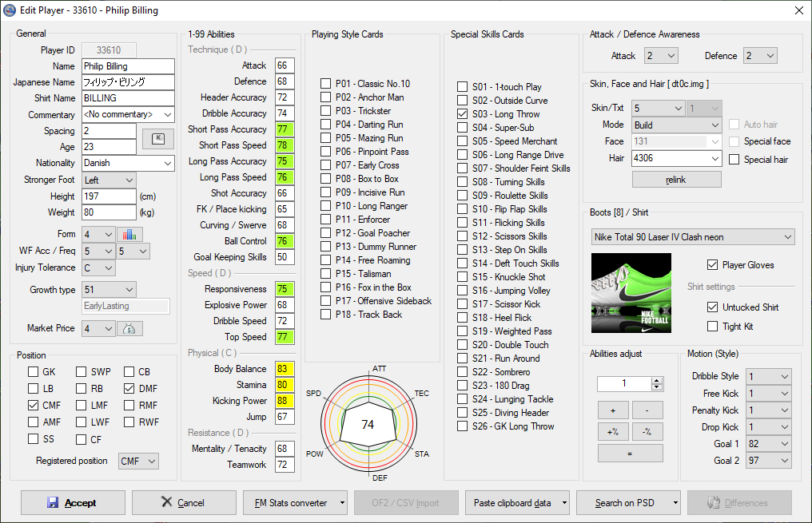812x523 pixels.
Task: Click the X icon on Cancel button
Action: [x=166, y=501]
